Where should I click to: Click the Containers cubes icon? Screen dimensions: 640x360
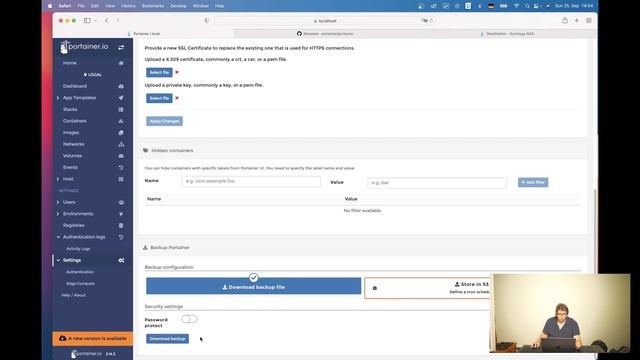pyautogui.click(x=121, y=121)
